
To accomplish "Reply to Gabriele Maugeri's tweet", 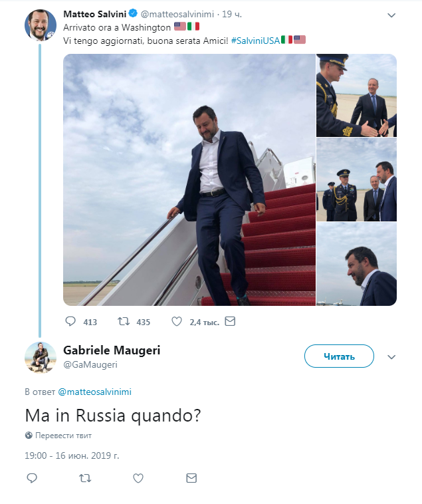I will point(31,478).
